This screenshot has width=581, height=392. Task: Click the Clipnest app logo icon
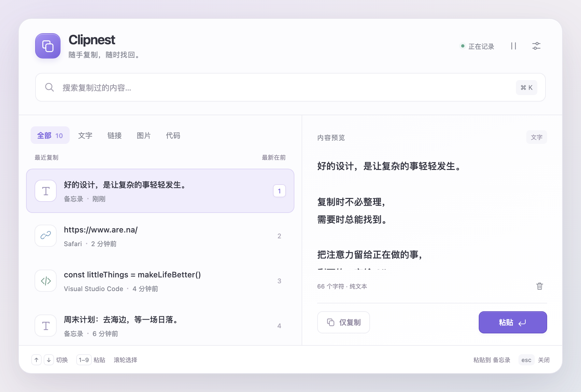[x=48, y=46]
